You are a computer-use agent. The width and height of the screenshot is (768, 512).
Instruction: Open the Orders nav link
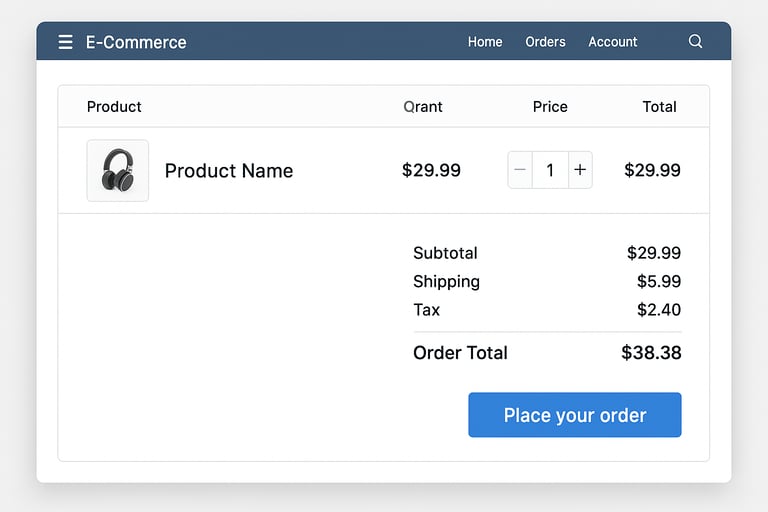545,42
